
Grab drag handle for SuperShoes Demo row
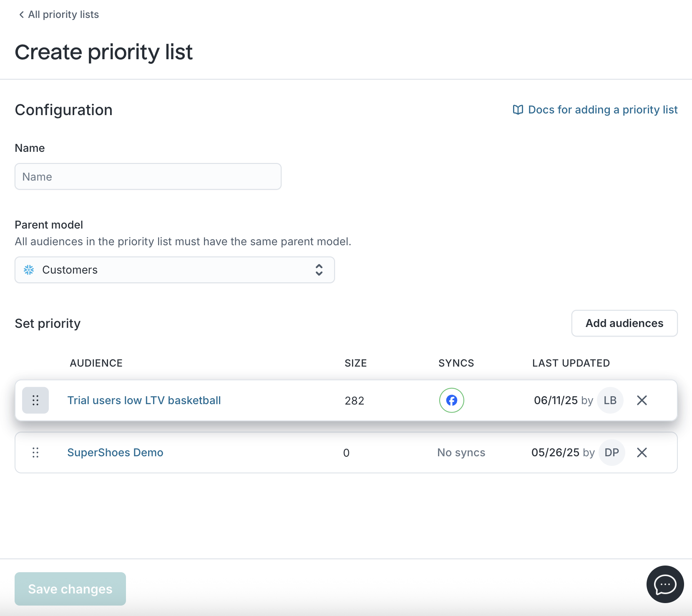[35, 453]
